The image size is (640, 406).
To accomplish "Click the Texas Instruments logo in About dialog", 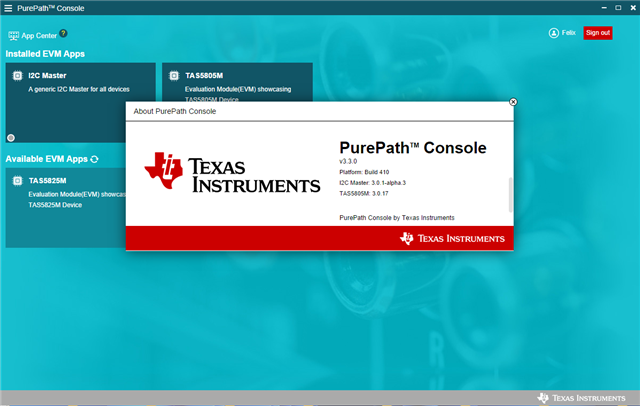I will pos(232,173).
